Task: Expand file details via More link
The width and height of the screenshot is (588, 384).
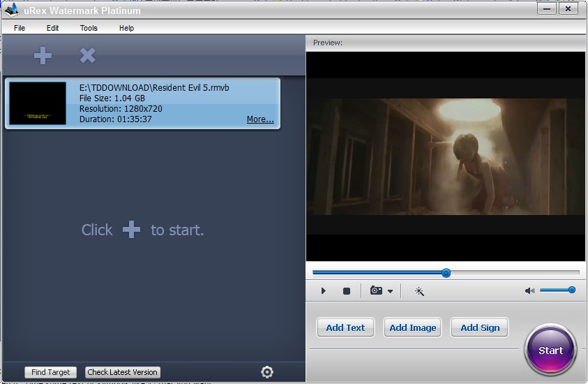Action: click(x=260, y=119)
